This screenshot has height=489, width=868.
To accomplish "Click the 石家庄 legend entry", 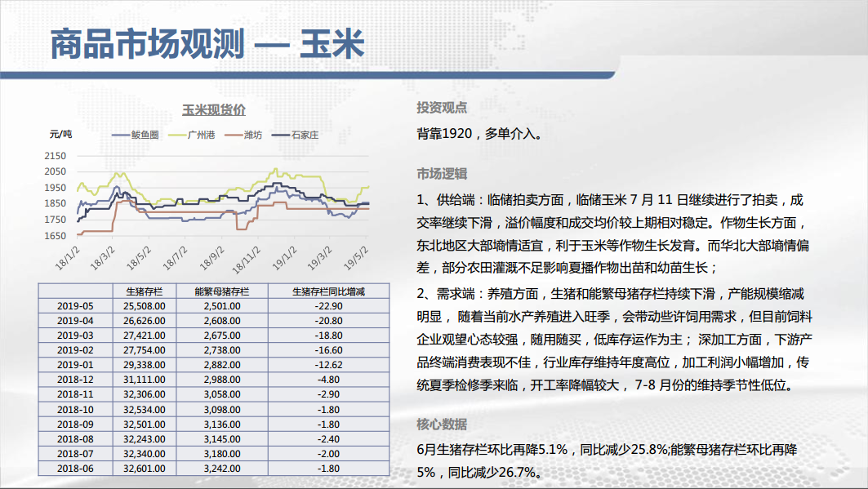I will (x=295, y=135).
